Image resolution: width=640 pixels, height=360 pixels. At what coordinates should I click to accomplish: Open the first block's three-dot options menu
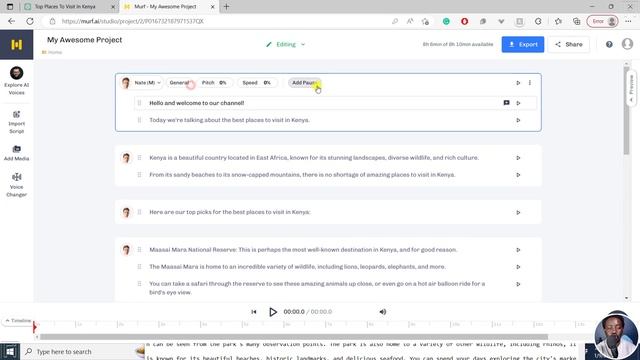(530, 82)
